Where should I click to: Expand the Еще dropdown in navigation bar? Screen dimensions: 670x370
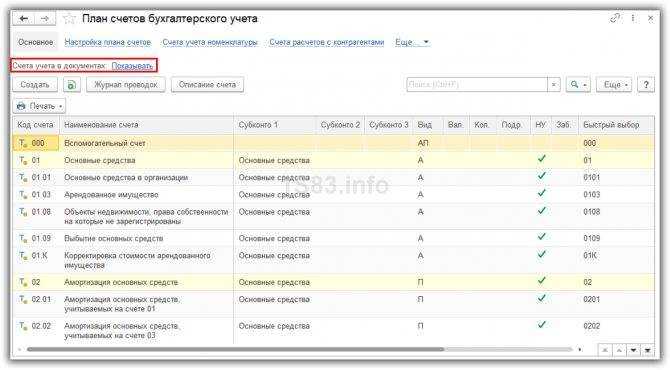click(x=412, y=42)
